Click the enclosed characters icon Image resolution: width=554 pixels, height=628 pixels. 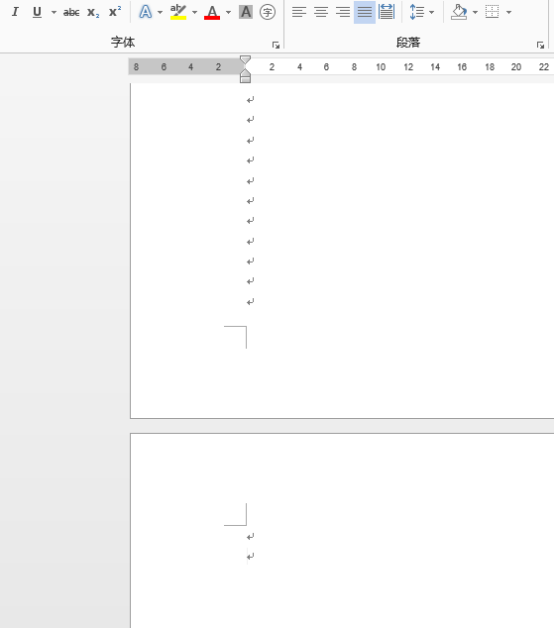(x=267, y=12)
